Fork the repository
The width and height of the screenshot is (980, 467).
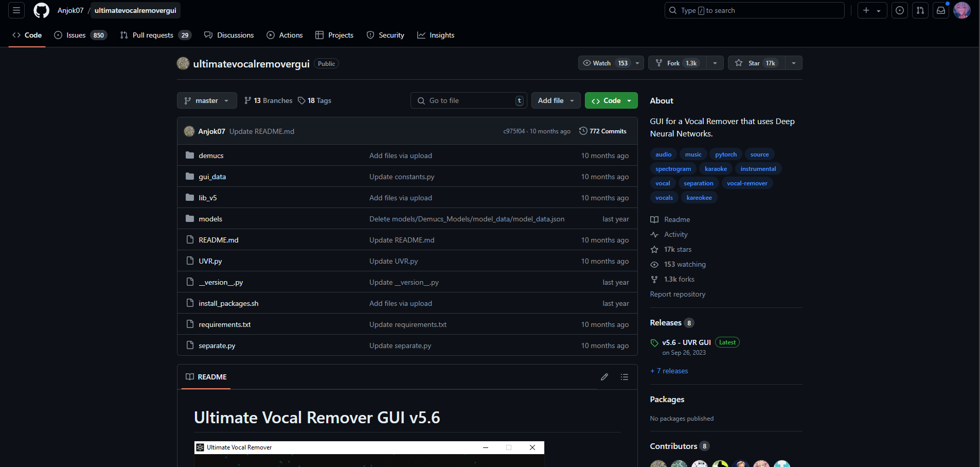[678, 63]
